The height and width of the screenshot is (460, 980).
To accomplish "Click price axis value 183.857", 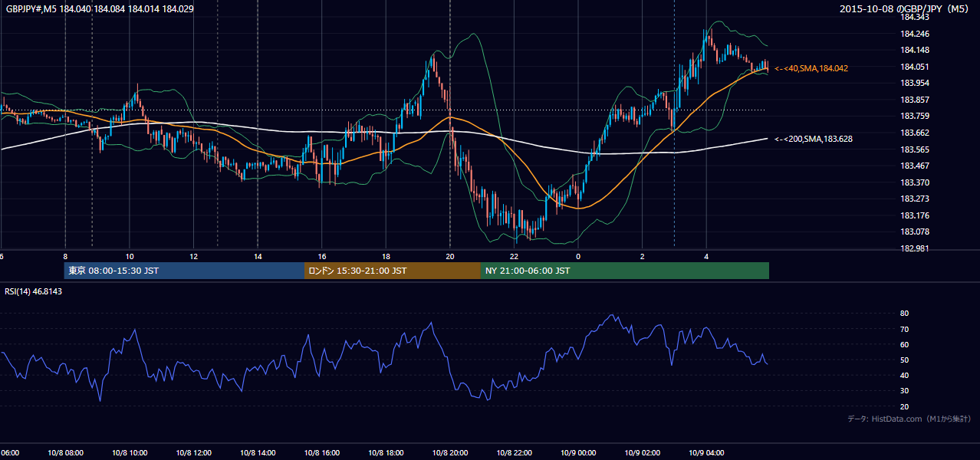I will 914,100.
